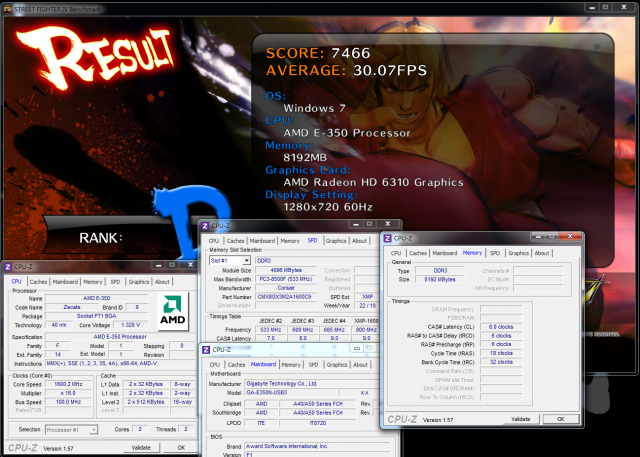640x457 pixels.
Task: Open About tab in the right Memory CPU-Z window
Action: pyautogui.click(x=542, y=253)
